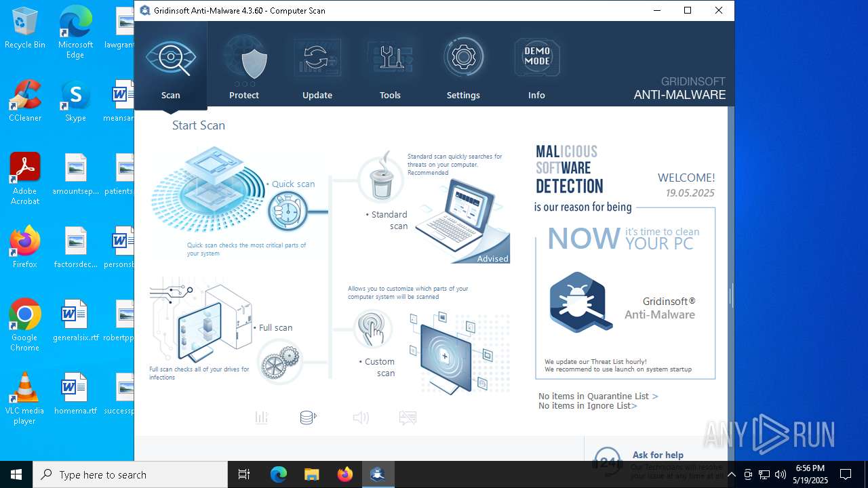Click the Gridinsoft bug logo
The width and height of the screenshot is (868, 488).
580,302
